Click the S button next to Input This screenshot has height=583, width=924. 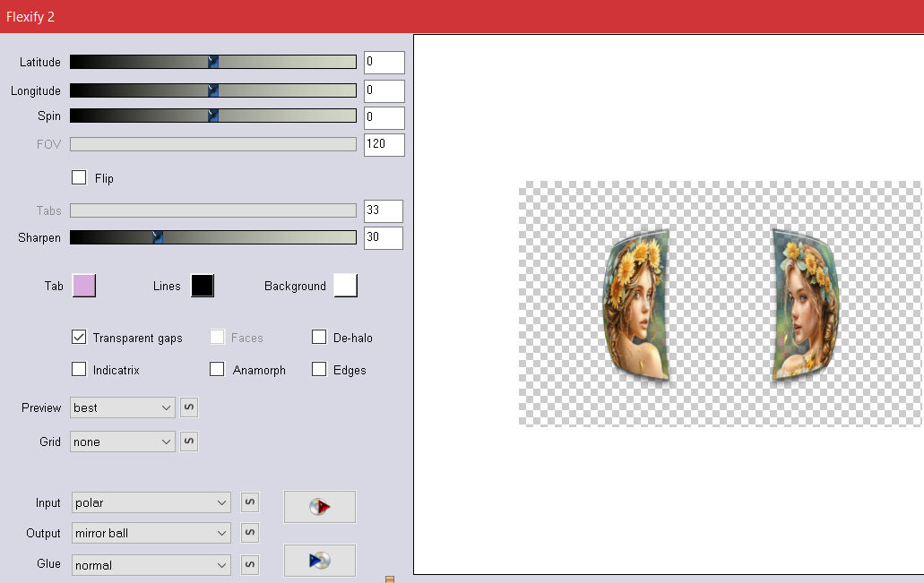(x=250, y=503)
